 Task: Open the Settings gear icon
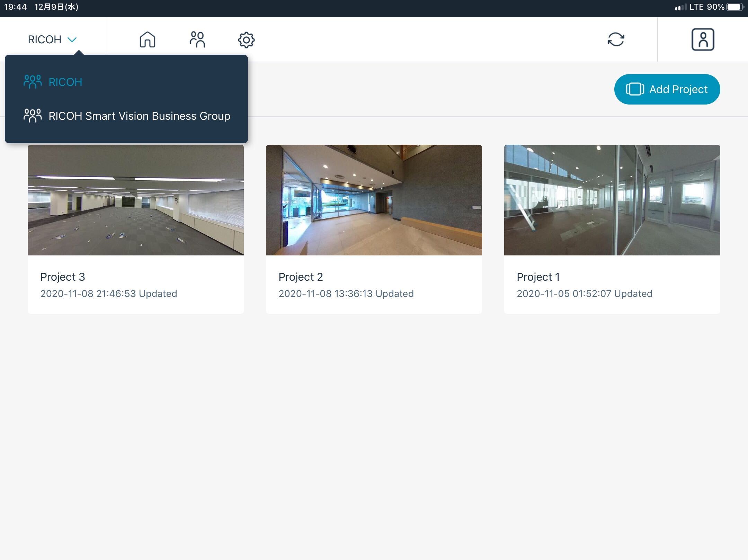(247, 39)
